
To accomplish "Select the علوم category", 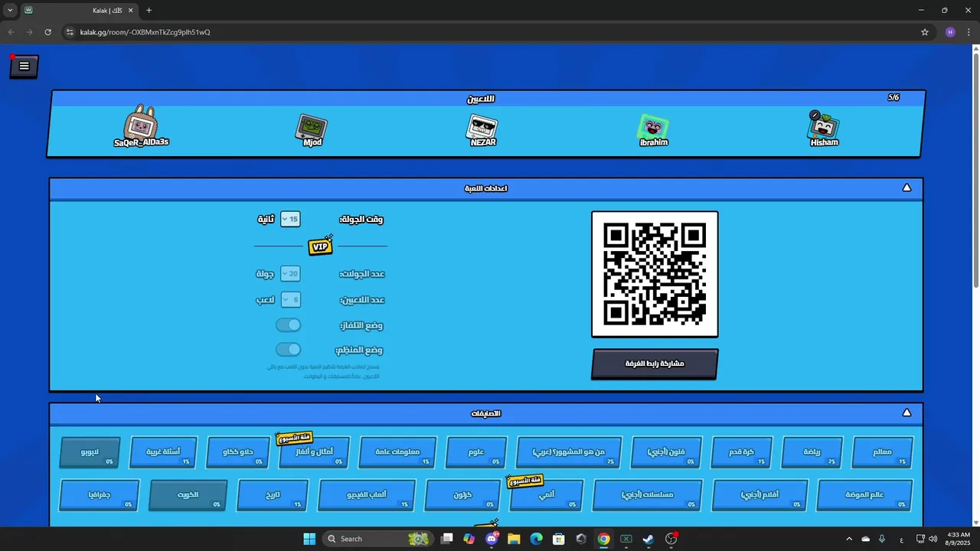I will [476, 452].
